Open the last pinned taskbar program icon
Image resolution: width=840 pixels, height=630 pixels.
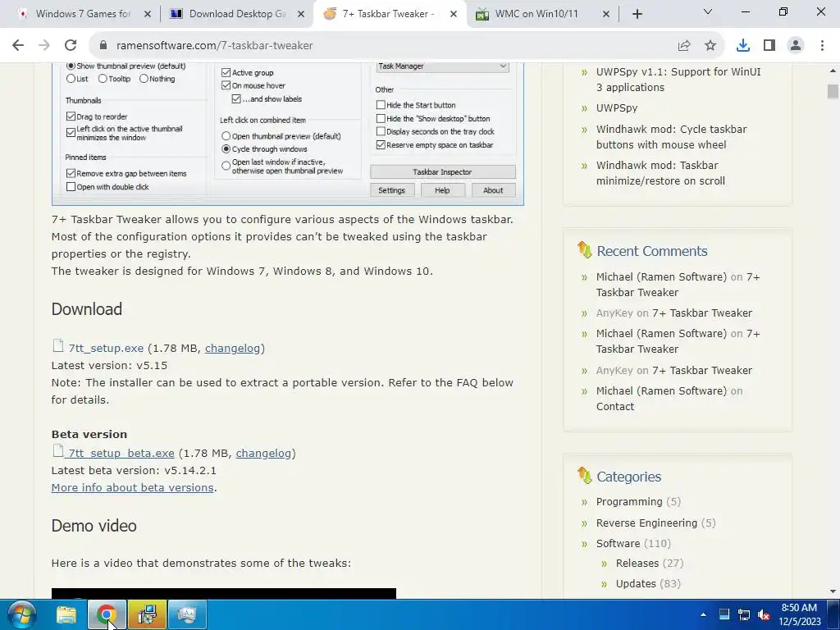[x=187, y=614]
